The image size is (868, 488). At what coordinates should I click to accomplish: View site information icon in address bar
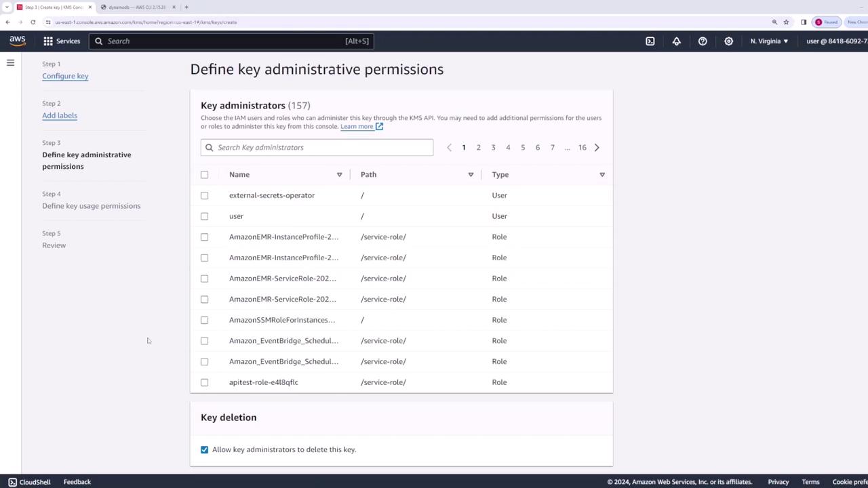click(48, 22)
